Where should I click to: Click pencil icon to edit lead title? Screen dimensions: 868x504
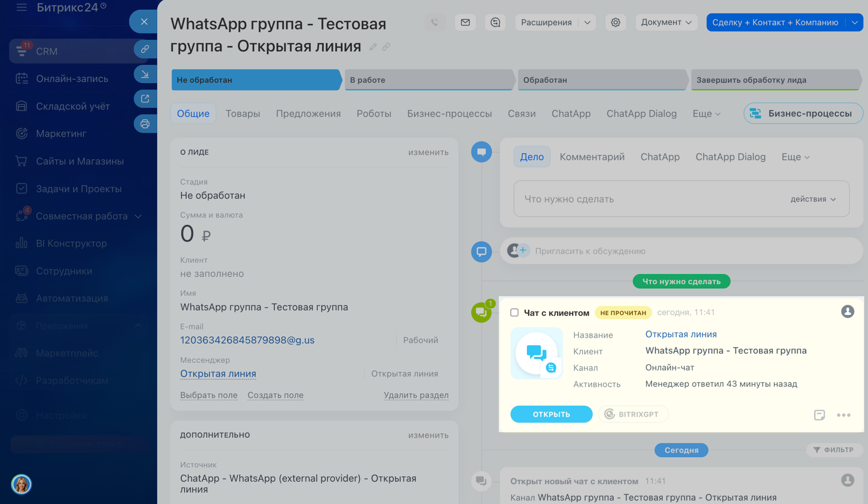click(373, 47)
